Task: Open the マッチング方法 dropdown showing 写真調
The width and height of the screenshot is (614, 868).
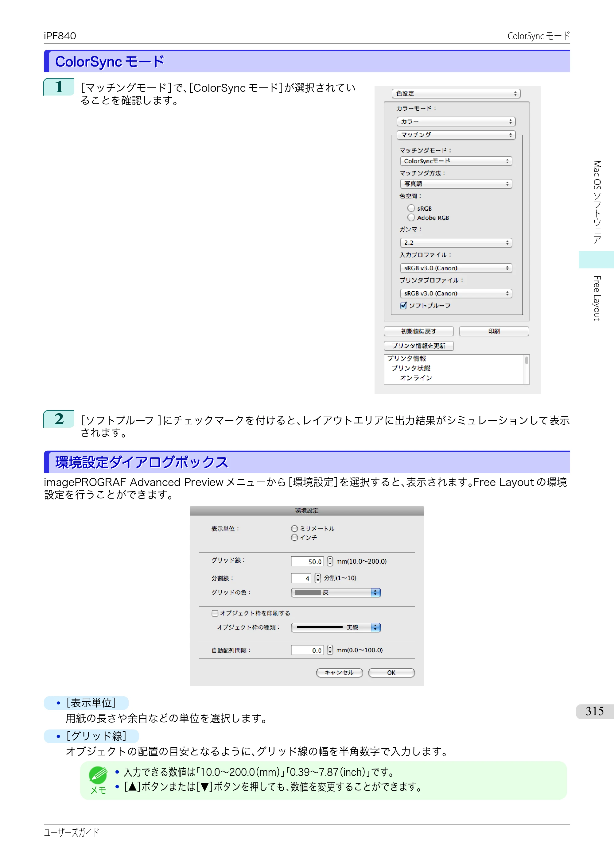Action: (456, 184)
